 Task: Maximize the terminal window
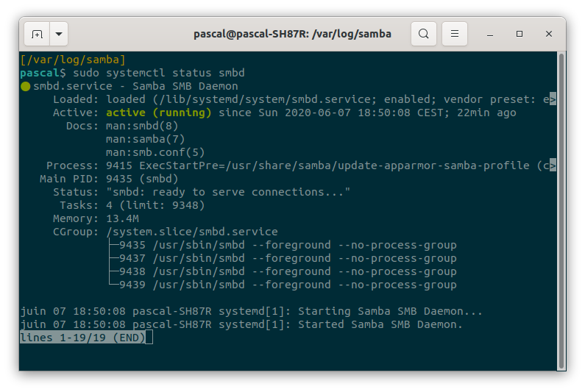(x=519, y=34)
